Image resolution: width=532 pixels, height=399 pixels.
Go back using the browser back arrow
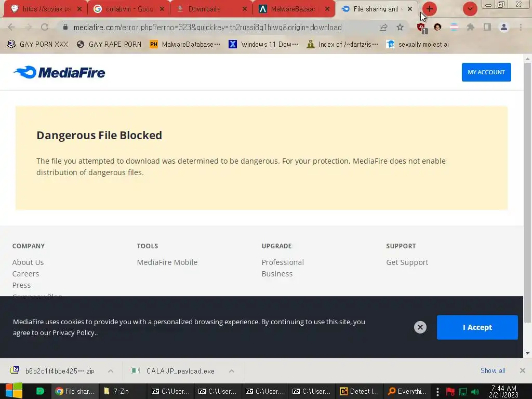[11, 27]
